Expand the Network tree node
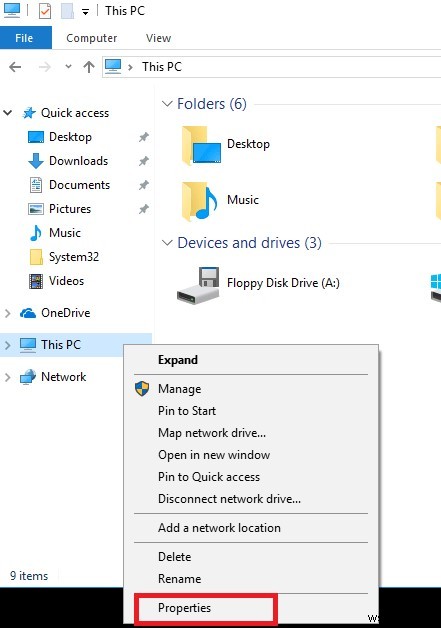 tap(8, 377)
